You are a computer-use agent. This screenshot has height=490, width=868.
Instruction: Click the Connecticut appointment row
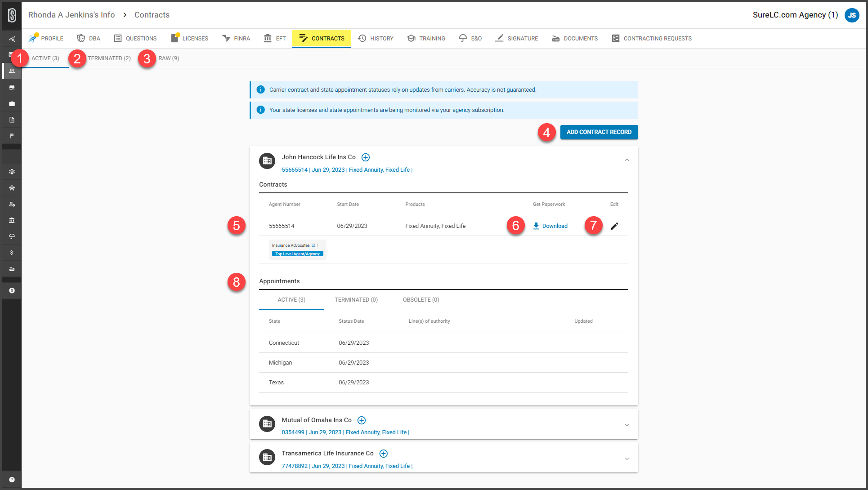[x=443, y=343]
